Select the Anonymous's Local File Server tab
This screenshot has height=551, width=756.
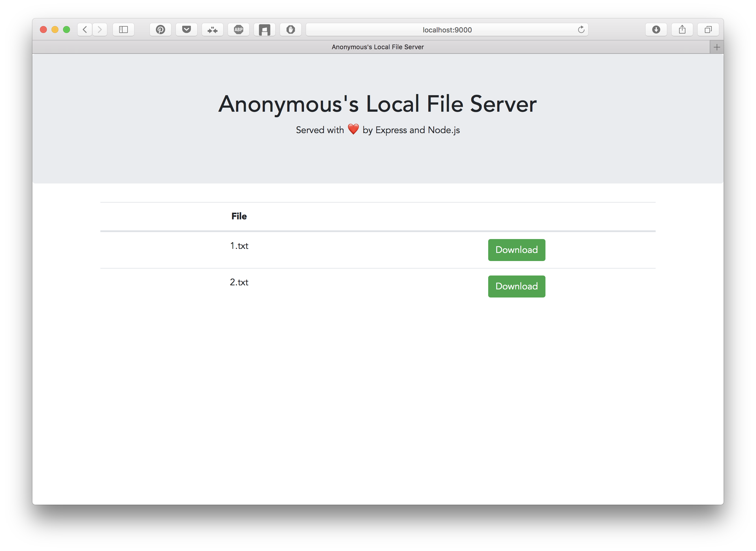pyautogui.click(x=371, y=47)
